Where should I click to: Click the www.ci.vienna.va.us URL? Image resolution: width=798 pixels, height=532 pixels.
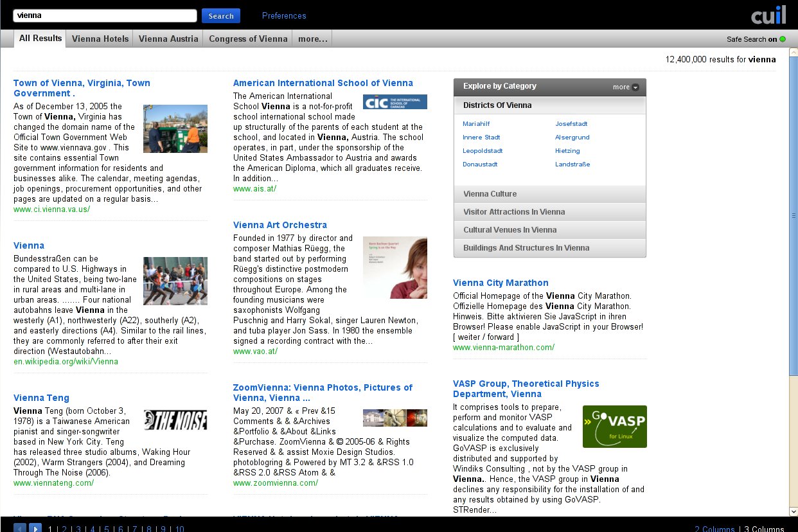tap(51, 209)
